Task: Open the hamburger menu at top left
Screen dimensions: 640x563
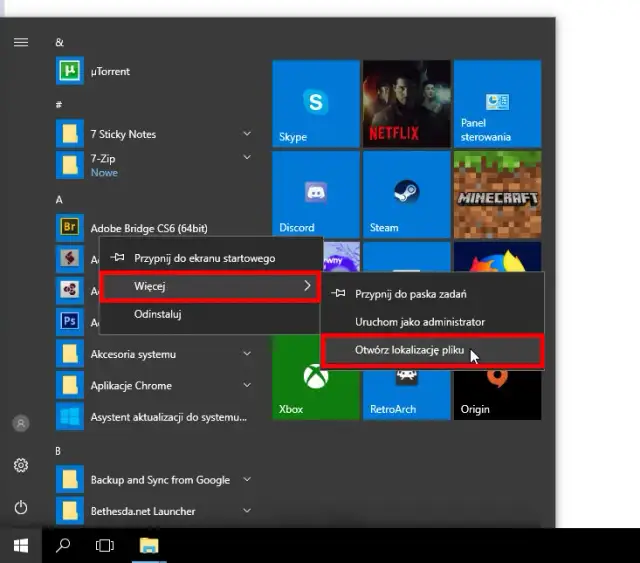Action: pyautogui.click(x=21, y=42)
